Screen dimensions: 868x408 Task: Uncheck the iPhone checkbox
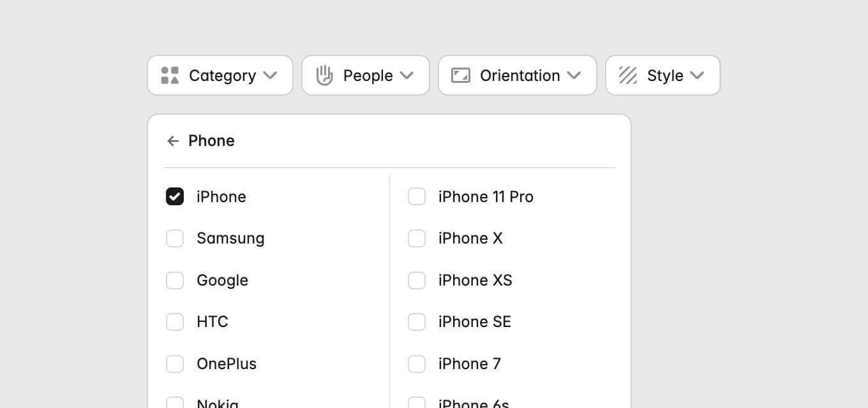pos(175,196)
